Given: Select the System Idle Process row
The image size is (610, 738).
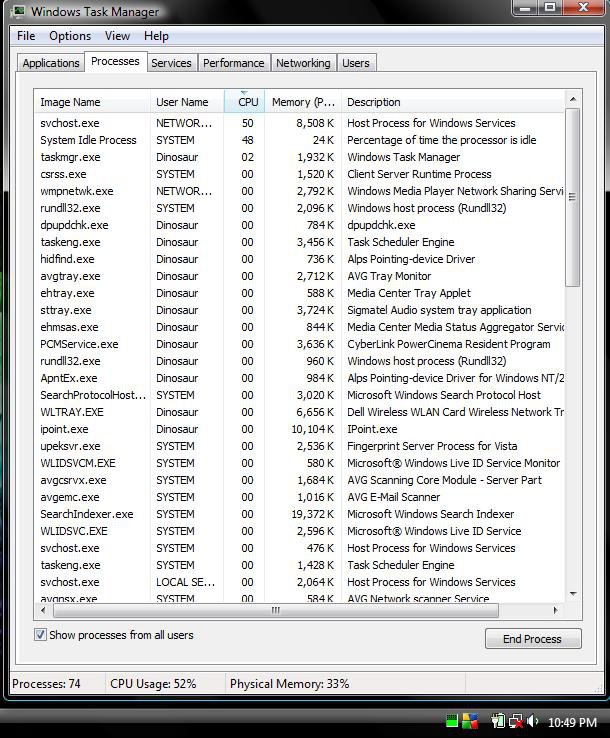Looking at the screenshot, I should (299, 140).
